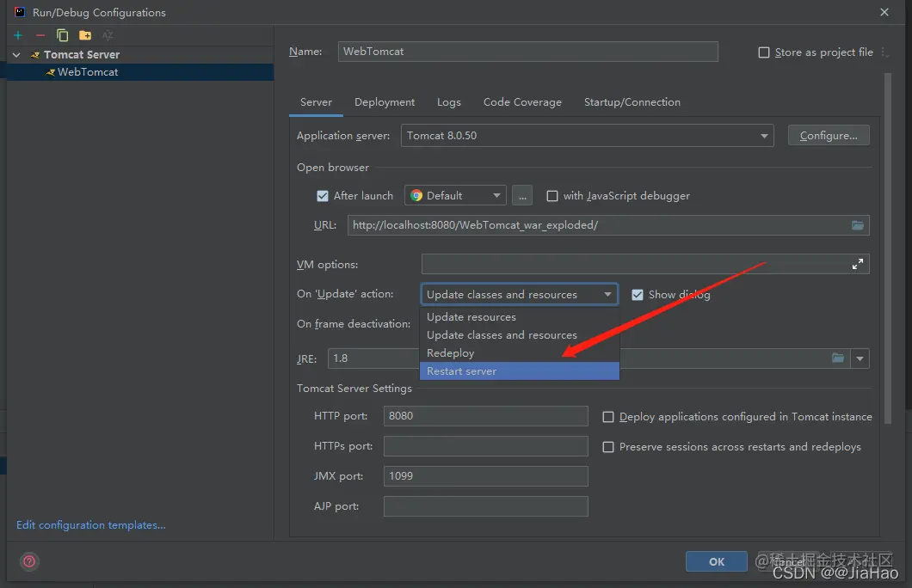Select the Tomcat Server tree group
This screenshot has height=588, width=912.
click(139, 55)
